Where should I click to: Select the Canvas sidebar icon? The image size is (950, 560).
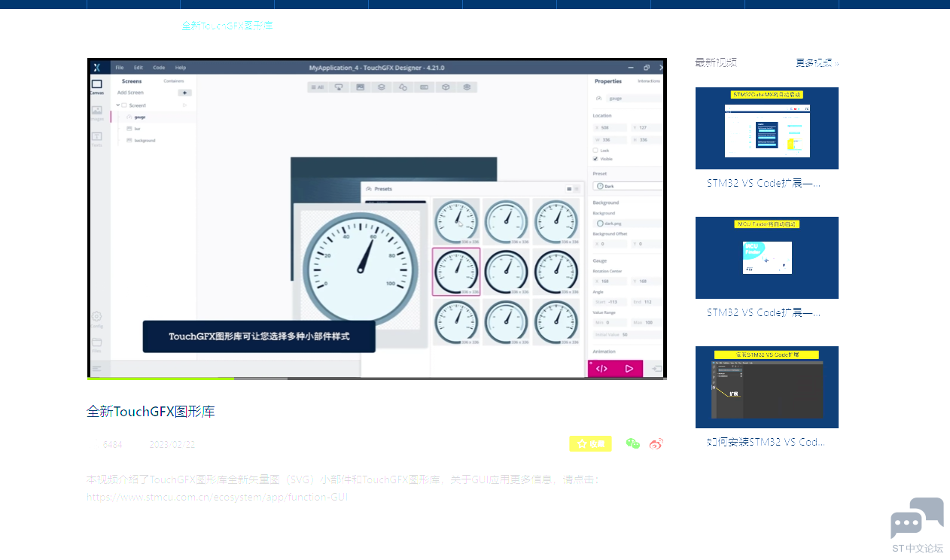pyautogui.click(x=97, y=87)
